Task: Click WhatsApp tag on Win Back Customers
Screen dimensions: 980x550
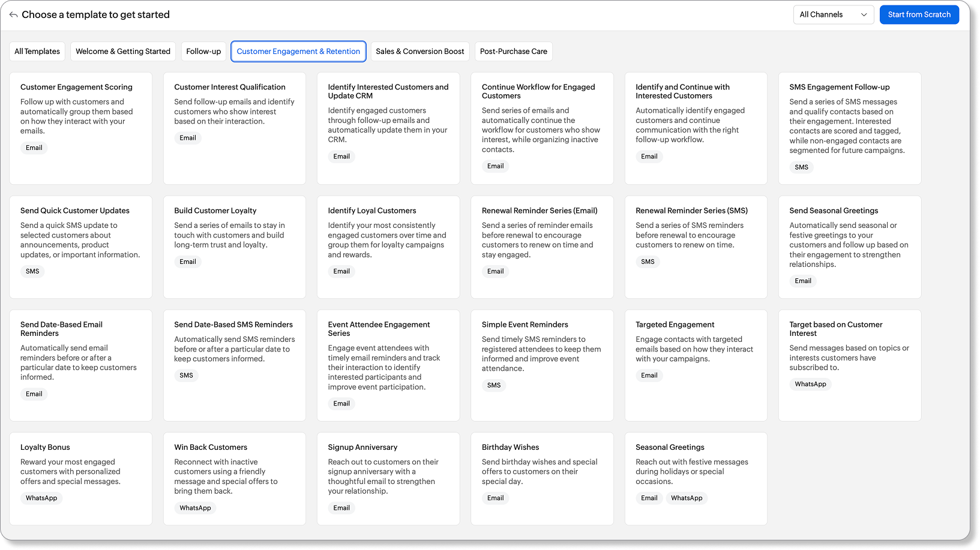Action: point(195,508)
